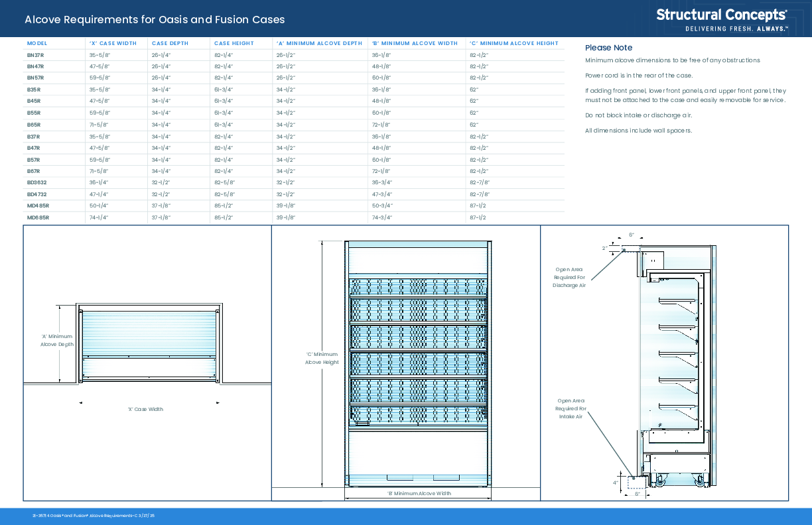812x525 pixels.
Task: Click the CASE DEPTH column header
Action: click(x=170, y=43)
